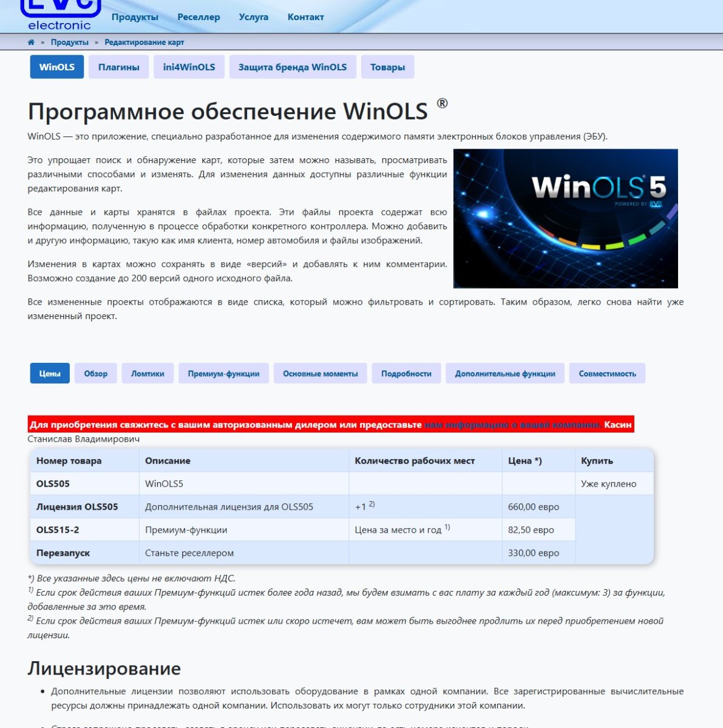This screenshot has height=728, width=723.
Task: Select the Цены section tab
Action: [49, 374]
